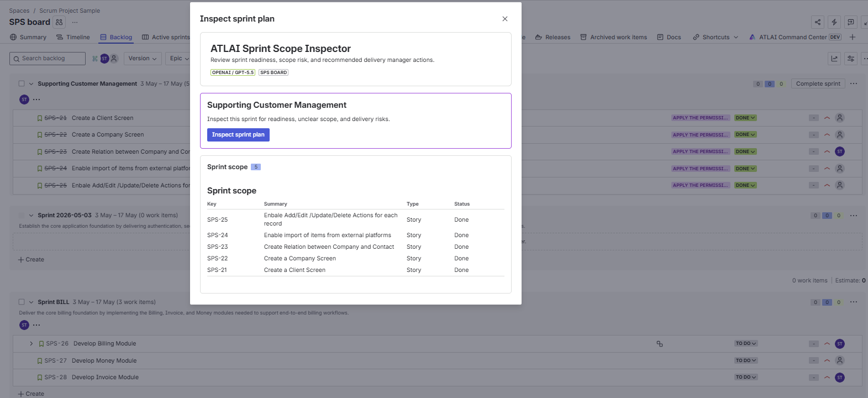Click the story bookmark icon of SPS-21
Viewport: 868px width, 398px height.
(40, 118)
